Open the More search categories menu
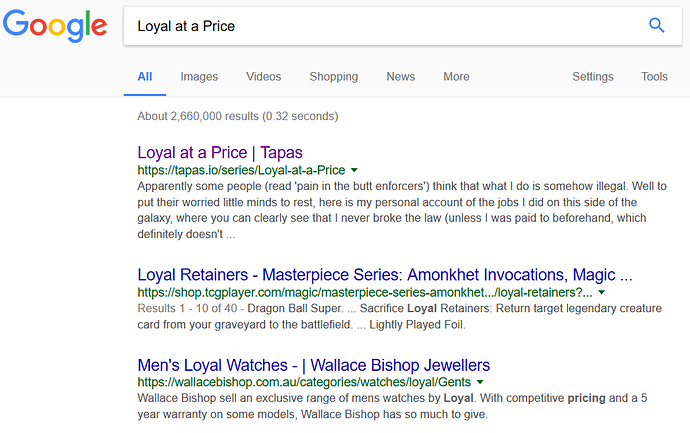This screenshot has height=433, width=690. (x=456, y=77)
